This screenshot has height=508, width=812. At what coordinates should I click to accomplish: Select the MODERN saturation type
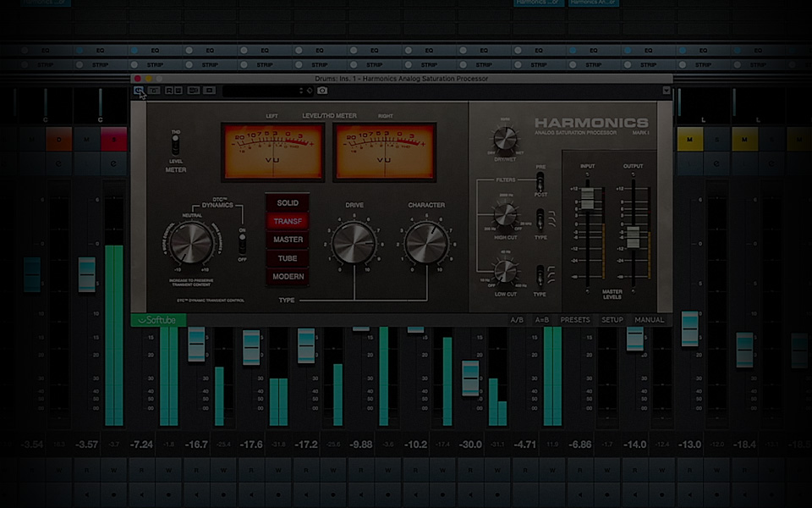coord(288,277)
